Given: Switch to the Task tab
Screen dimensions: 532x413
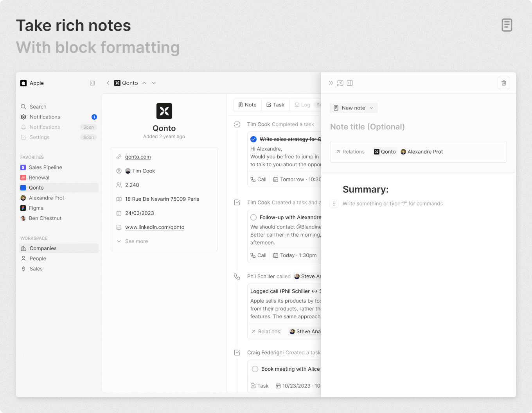Looking at the screenshot, I should coord(275,105).
